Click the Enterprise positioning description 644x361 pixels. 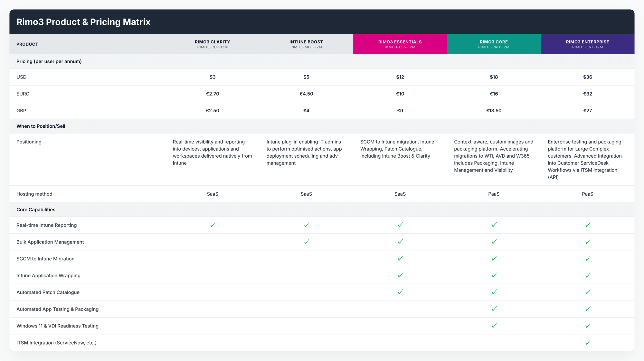[585, 160]
